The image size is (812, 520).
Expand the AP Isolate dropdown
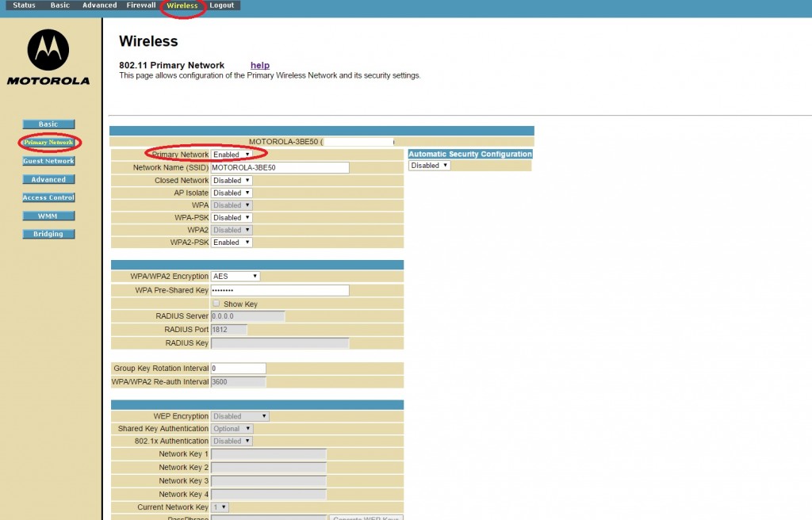coord(232,193)
